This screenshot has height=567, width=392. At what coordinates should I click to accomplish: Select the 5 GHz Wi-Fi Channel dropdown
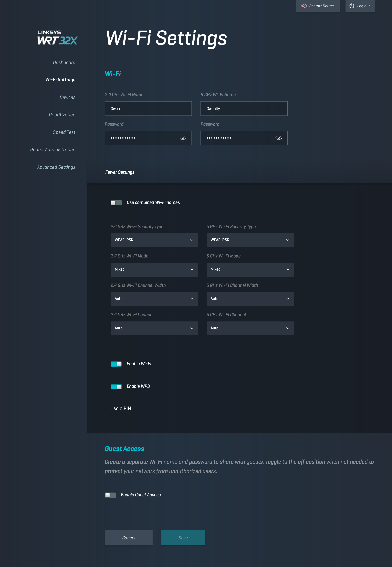[x=250, y=328]
